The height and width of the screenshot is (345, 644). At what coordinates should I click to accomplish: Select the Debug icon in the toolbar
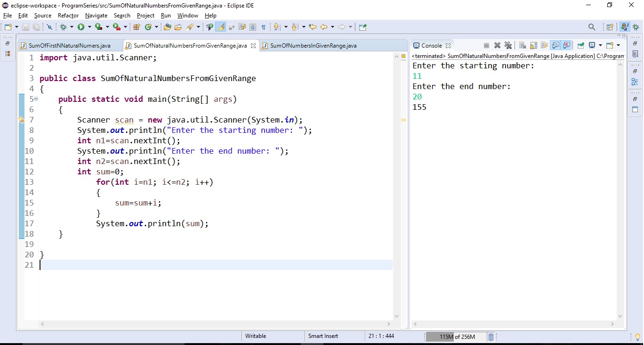click(64, 27)
